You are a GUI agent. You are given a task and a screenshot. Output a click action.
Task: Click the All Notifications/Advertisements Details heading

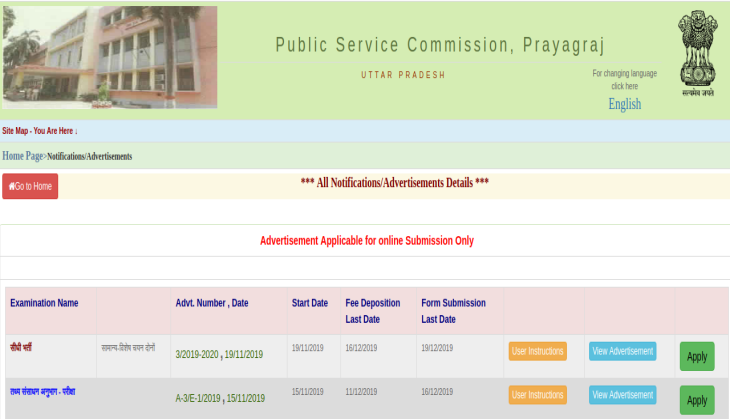point(395,182)
